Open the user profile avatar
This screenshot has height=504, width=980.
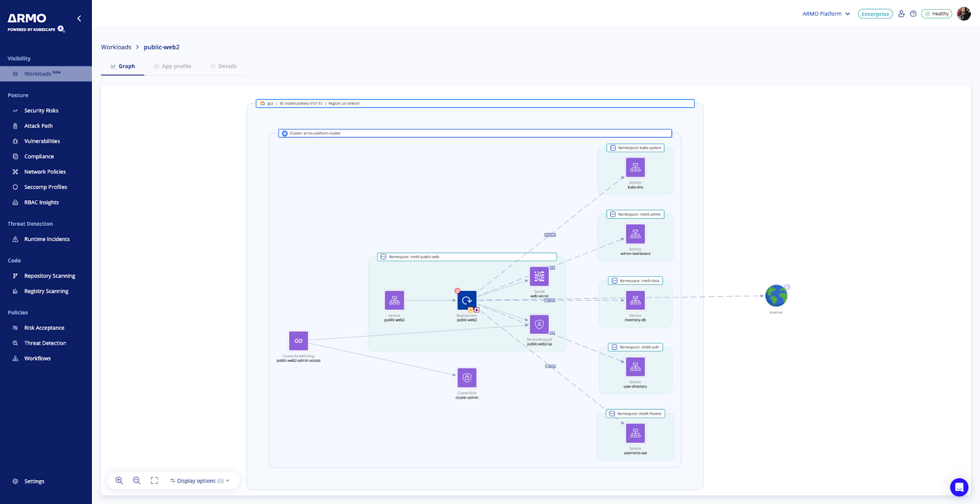pyautogui.click(x=964, y=13)
